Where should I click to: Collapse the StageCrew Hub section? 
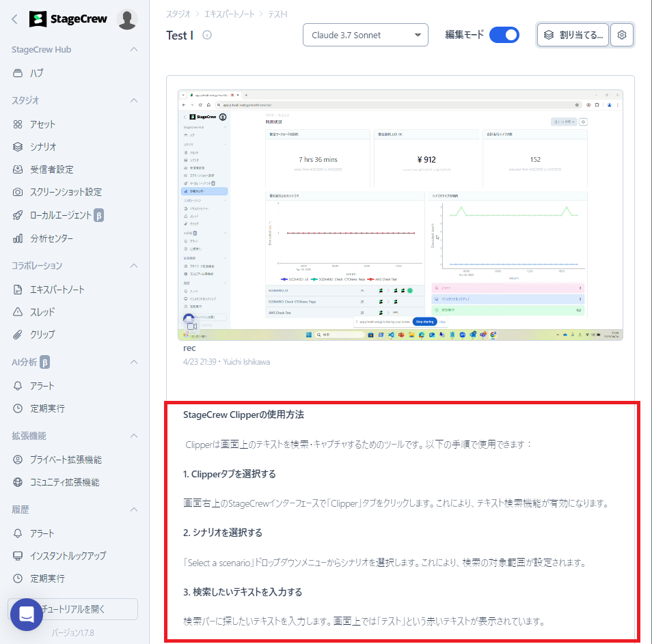[x=134, y=50]
